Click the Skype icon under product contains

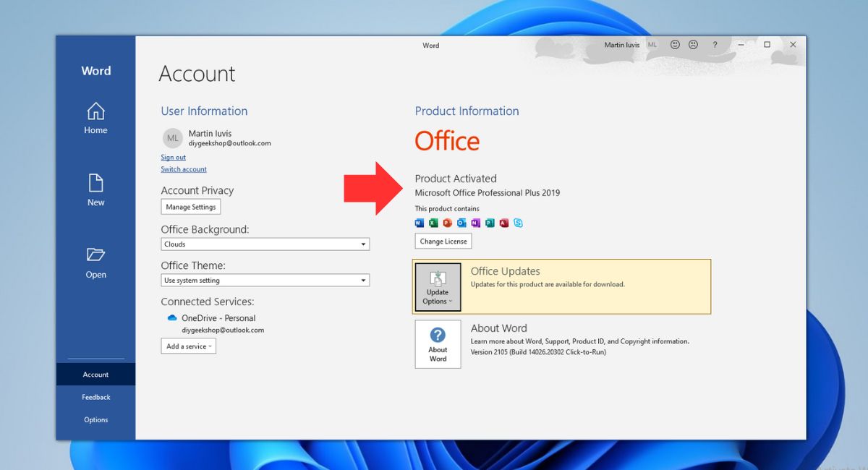click(518, 223)
